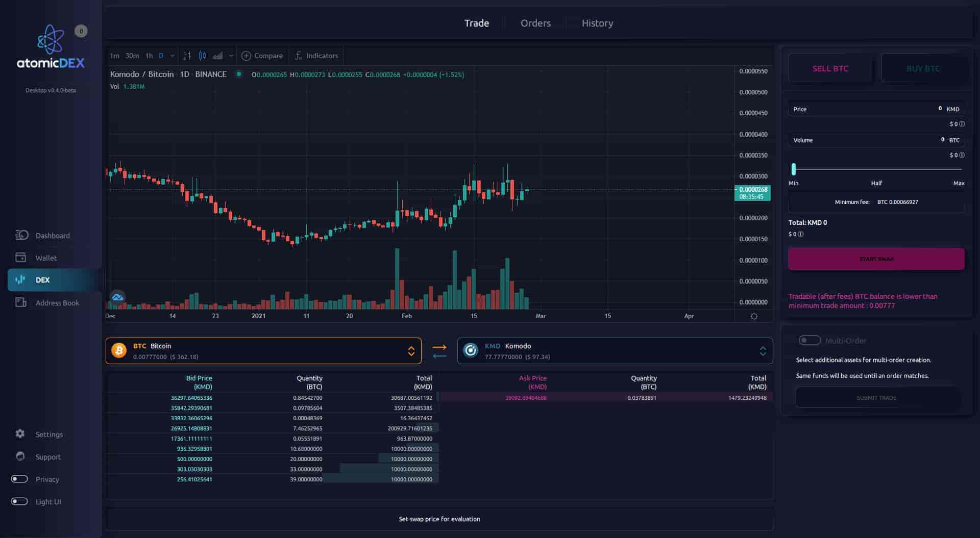
Task: Open the Address Book sidebar label
Action: (x=57, y=303)
